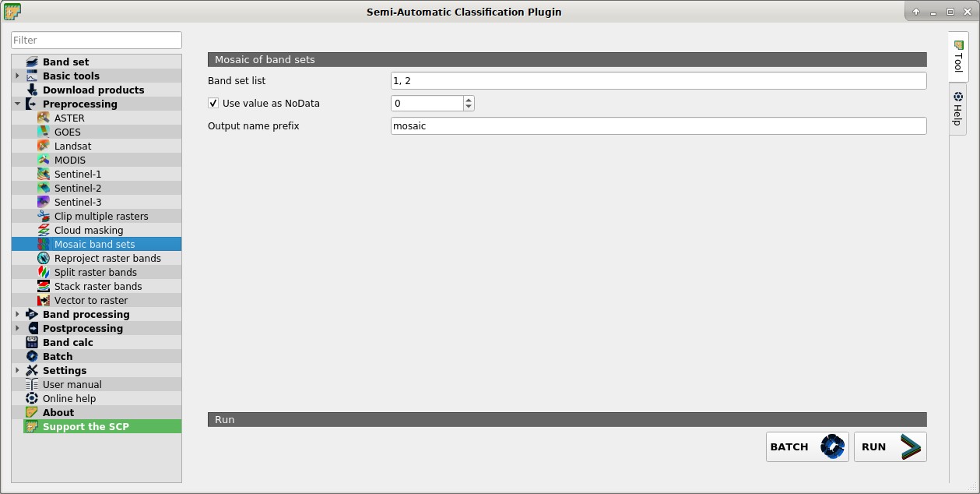The image size is (980, 494).
Task: Click the Batch icon in the tree
Action: 32,356
